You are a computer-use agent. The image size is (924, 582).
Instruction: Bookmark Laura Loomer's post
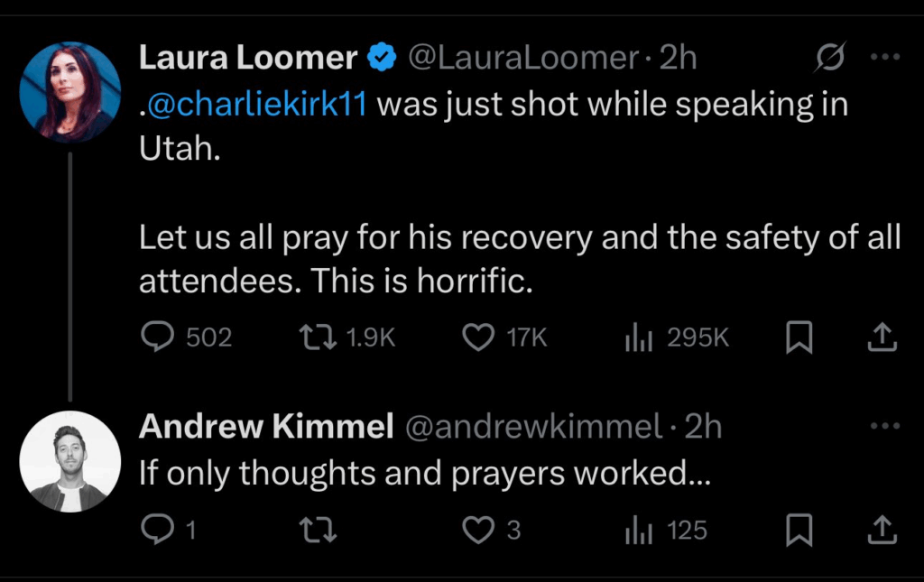click(x=799, y=337)
